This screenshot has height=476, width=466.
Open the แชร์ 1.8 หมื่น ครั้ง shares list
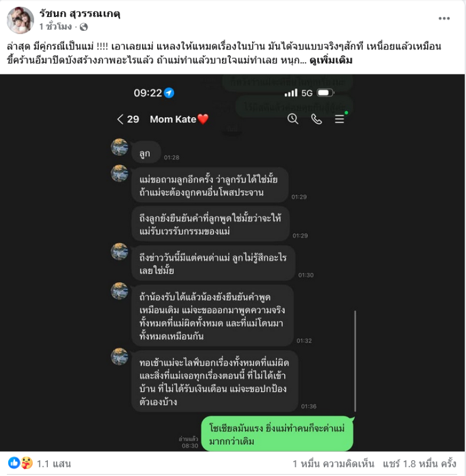coord(419,464)
